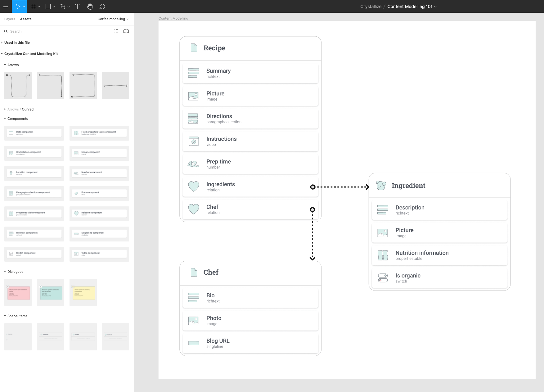Select the Number component asset
Image resolution: width=544 pixels, height=392 pixels.
pyautogui.click(x=99, y=173)
